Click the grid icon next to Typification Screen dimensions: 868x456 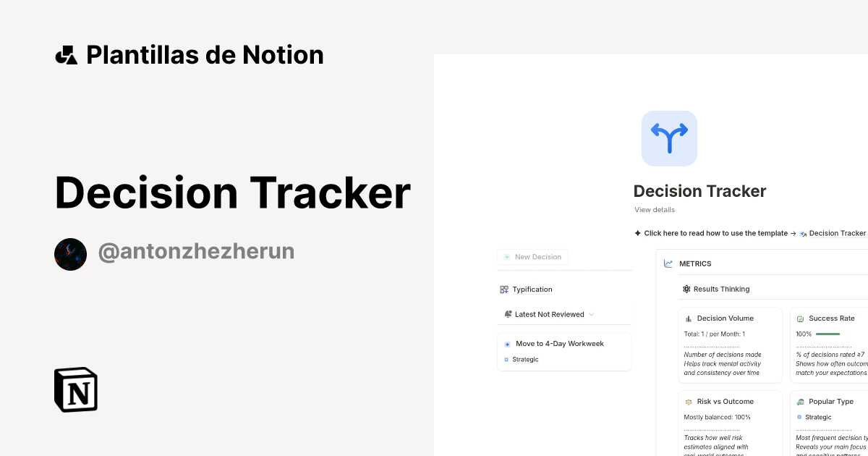point(503,289)
